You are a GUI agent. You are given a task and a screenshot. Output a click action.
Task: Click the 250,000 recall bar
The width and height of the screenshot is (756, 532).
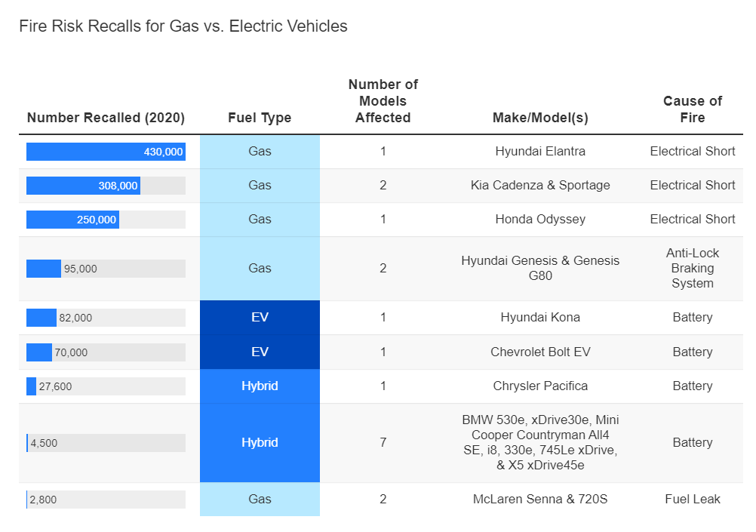(72, 220)
